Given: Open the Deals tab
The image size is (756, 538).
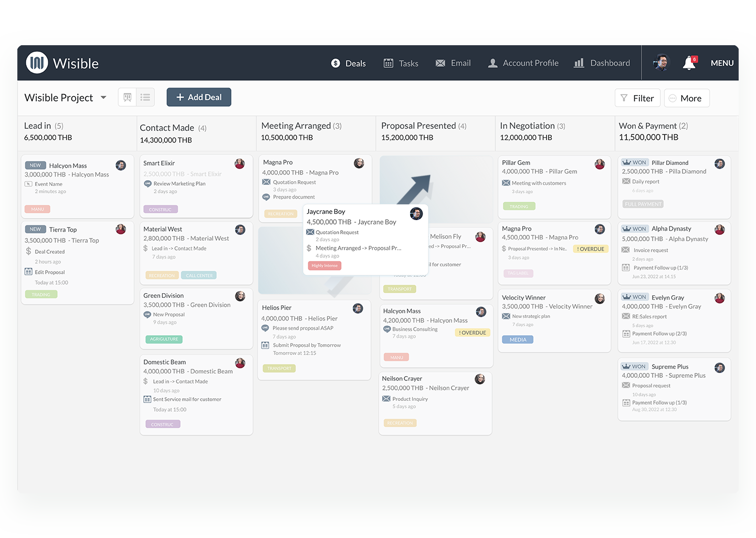Looking at the screenshot, I should 349,63.
